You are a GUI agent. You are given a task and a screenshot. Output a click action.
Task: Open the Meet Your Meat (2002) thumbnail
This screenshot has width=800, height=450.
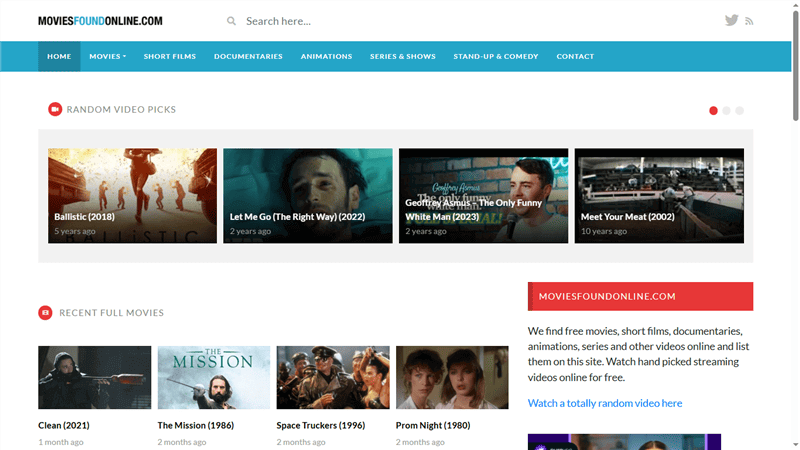click(659, 195)
